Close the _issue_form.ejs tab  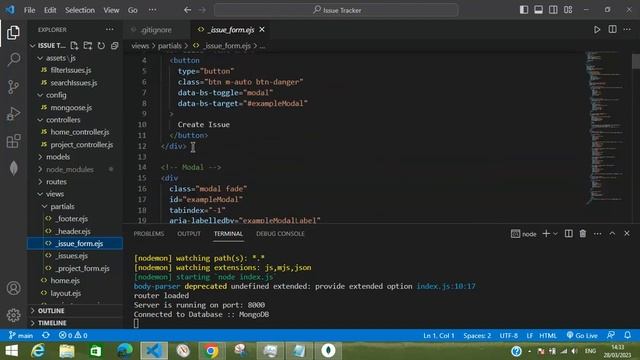click(x=262, y=29)
